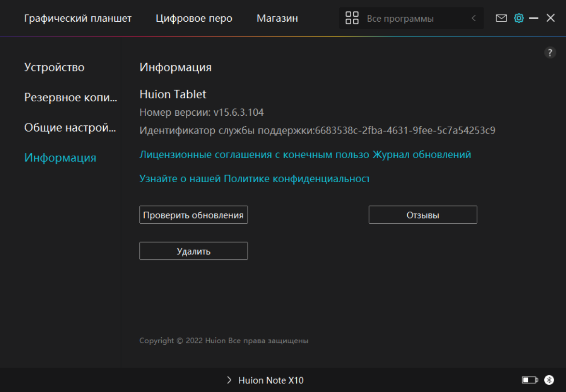Viewport: 566px width, 392px height.
Task: Open the mail messages icon
Action: [x=501, y=18]
